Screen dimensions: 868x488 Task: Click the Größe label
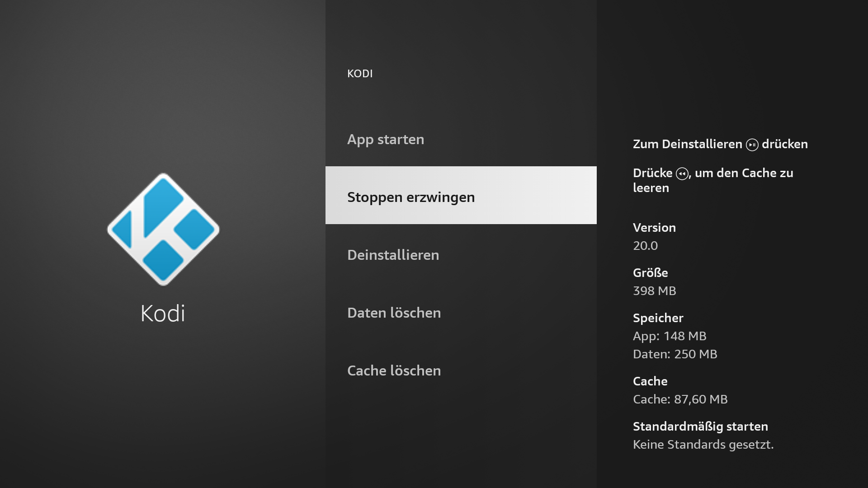650,272
